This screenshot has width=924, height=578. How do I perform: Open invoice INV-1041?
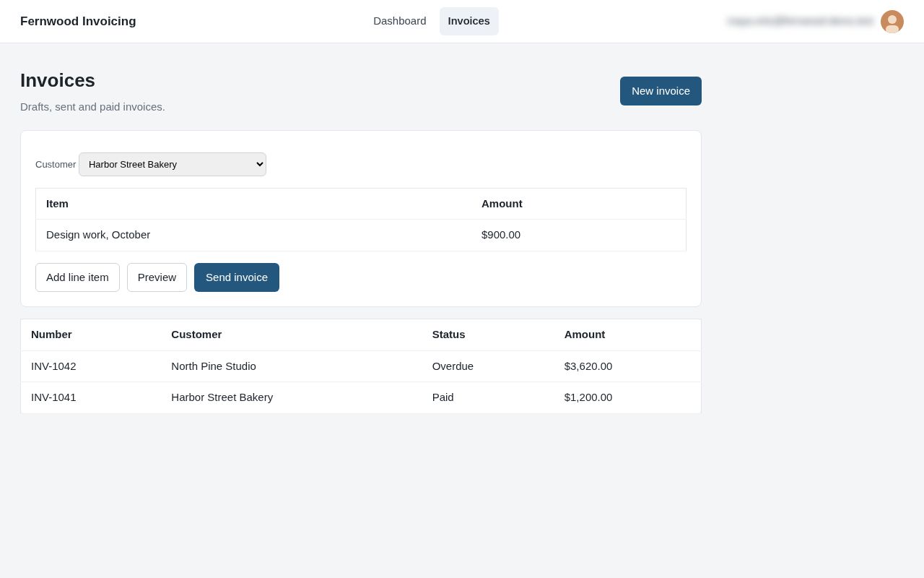(53, 397)
